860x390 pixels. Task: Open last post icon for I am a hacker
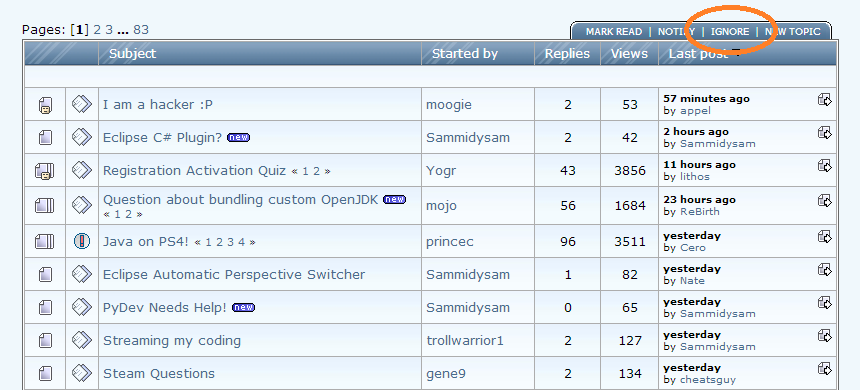click(x=824, y=100)
